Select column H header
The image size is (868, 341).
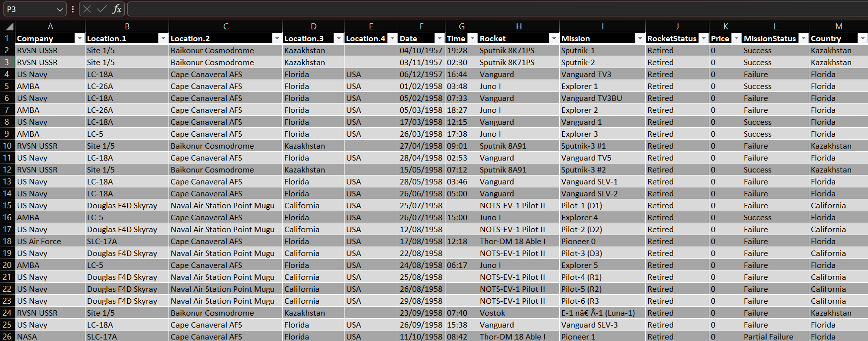[519, 26]
